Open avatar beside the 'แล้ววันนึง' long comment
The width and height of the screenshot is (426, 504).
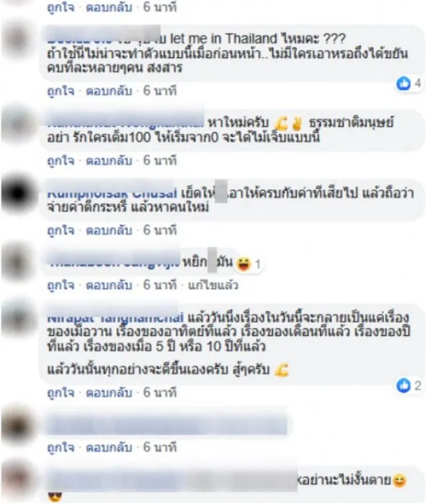coord(18,318)
